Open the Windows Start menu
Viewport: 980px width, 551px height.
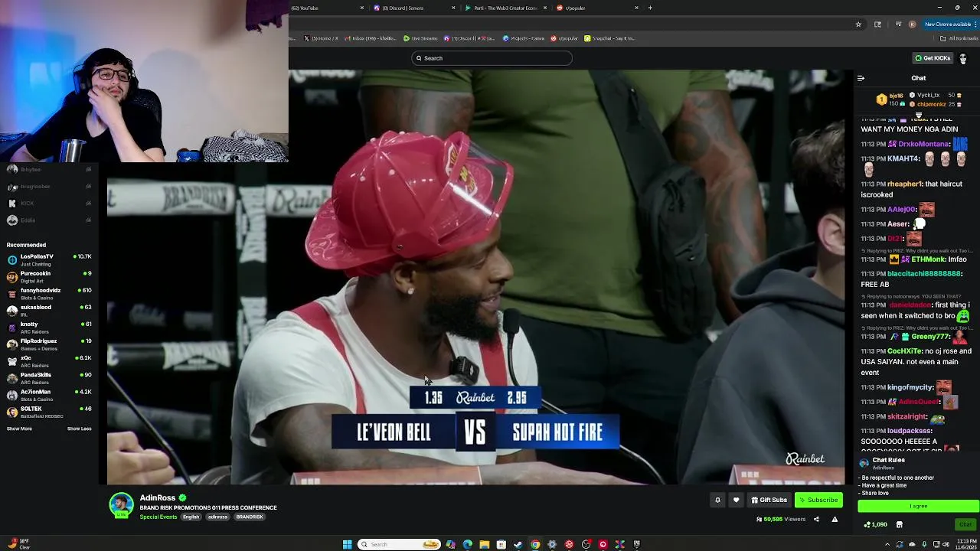pyautogui.click(x=347, y=544)
